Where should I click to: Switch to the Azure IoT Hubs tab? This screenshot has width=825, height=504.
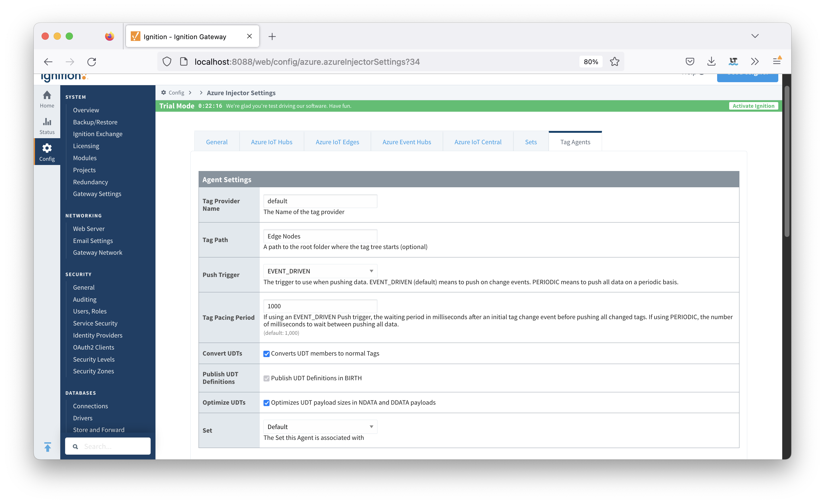(x=271, y=142)
